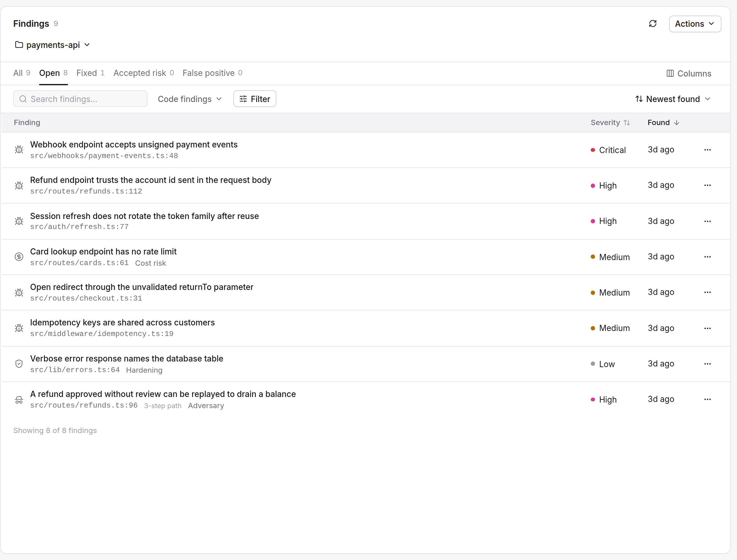The height and width of the screenshot is (560, 737).
Task: Select the Open findings tab
Action: click(53, 73)
